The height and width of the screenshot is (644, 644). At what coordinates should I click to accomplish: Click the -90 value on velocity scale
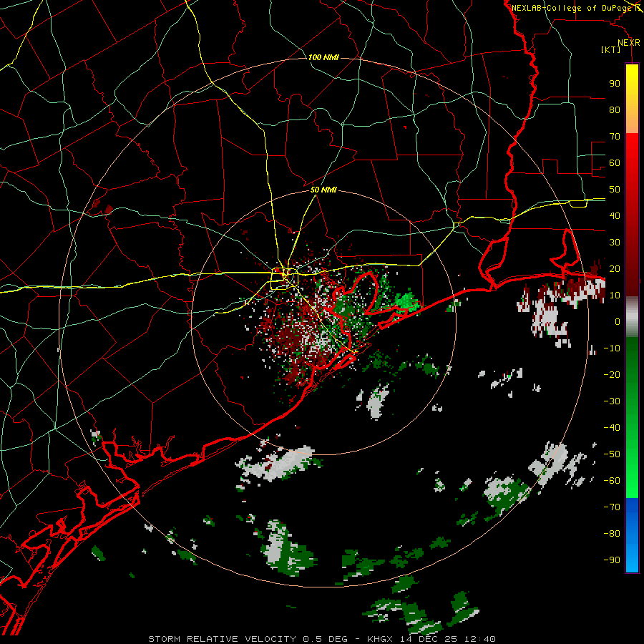tap(612, 560)
